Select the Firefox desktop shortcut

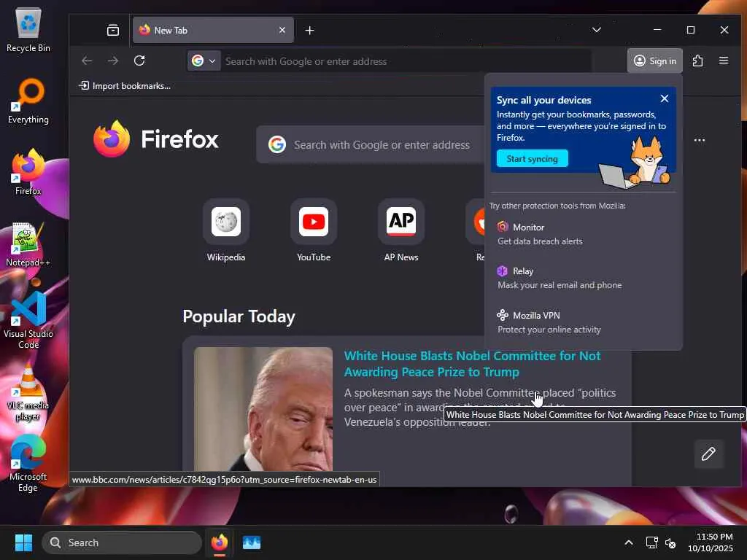pos(28,172)
